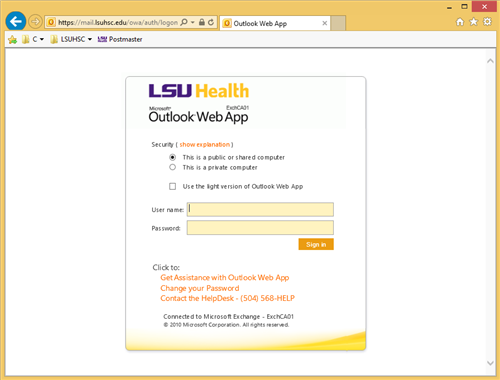Click Contact the HelpDesk link
Viewport: 500px width, 380px height.
[x=227, y=298]
